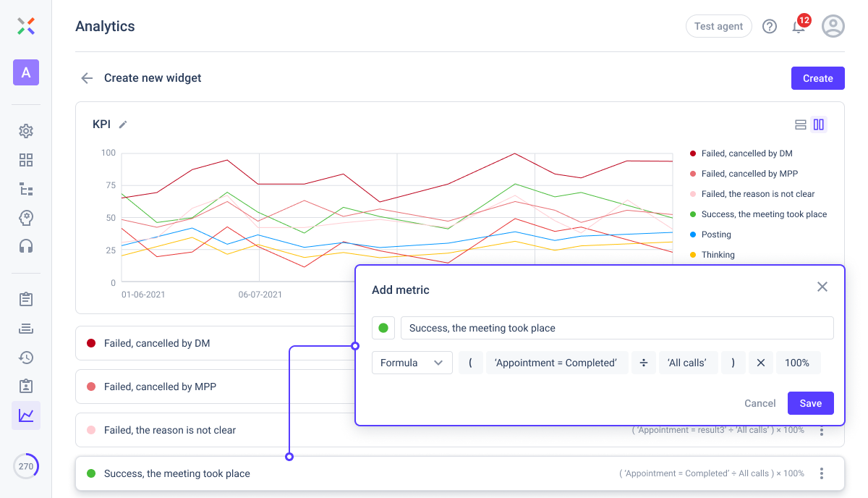868x498 pixels.
Task: Switch to stacked rows layout view
Action: pos(801,124)
